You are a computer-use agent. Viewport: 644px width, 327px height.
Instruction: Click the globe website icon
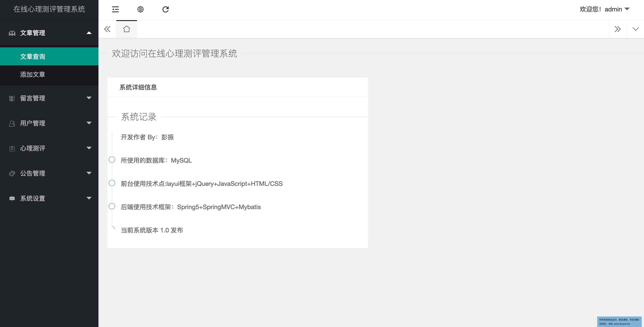141,9
